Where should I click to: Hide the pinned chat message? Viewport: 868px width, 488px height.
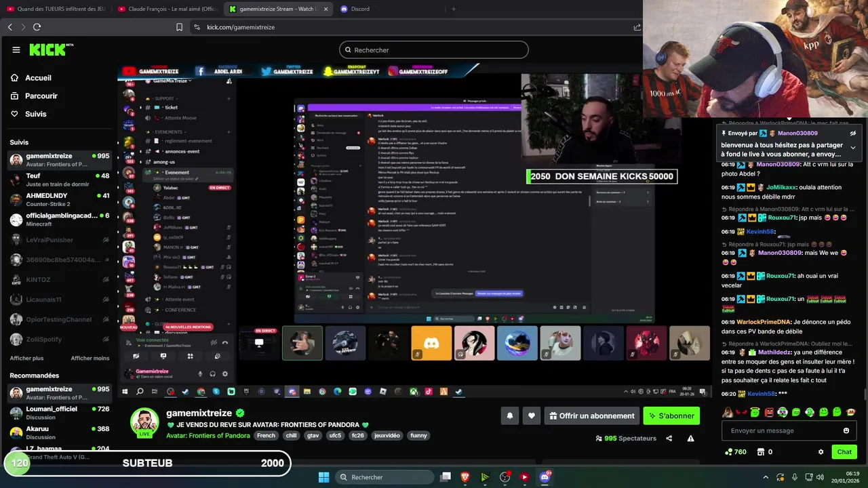pos(853,134)
